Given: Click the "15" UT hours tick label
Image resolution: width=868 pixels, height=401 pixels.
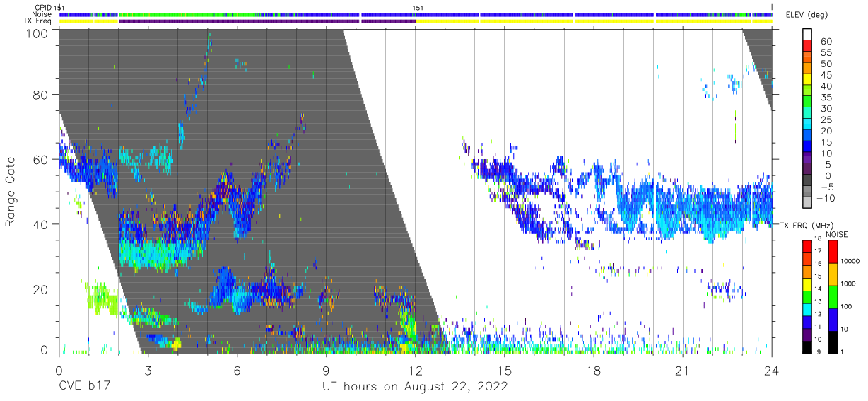Looking at the screenshot, I should pos(505,371).
